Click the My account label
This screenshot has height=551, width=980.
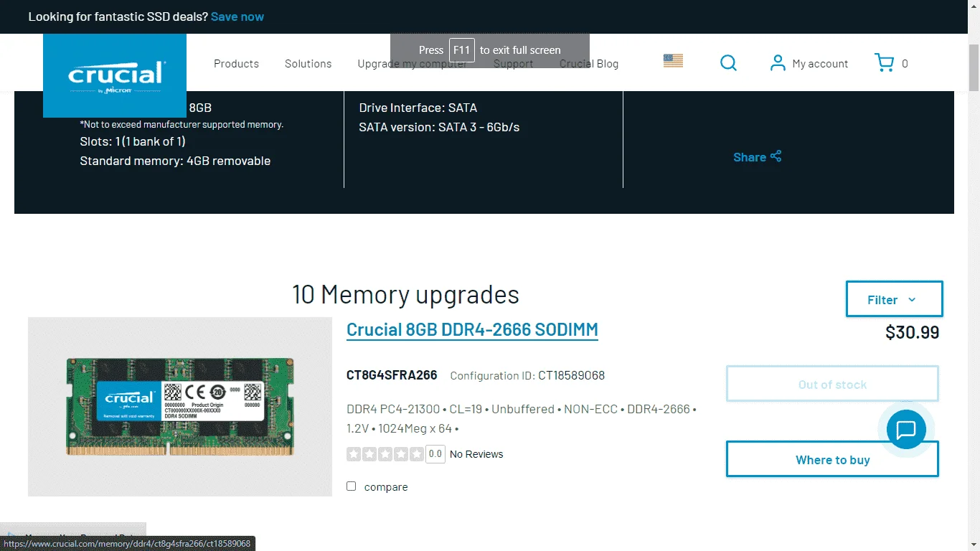pos(820,64)
